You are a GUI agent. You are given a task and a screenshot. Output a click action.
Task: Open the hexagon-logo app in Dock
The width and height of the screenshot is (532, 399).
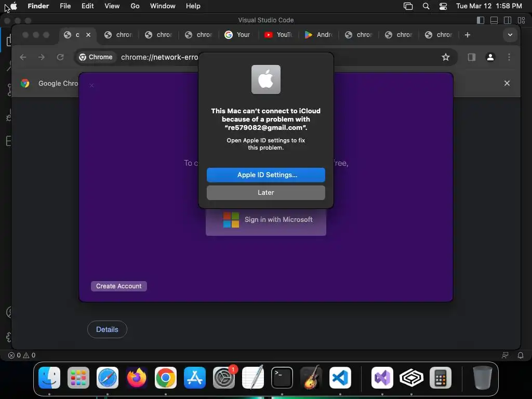411,378
